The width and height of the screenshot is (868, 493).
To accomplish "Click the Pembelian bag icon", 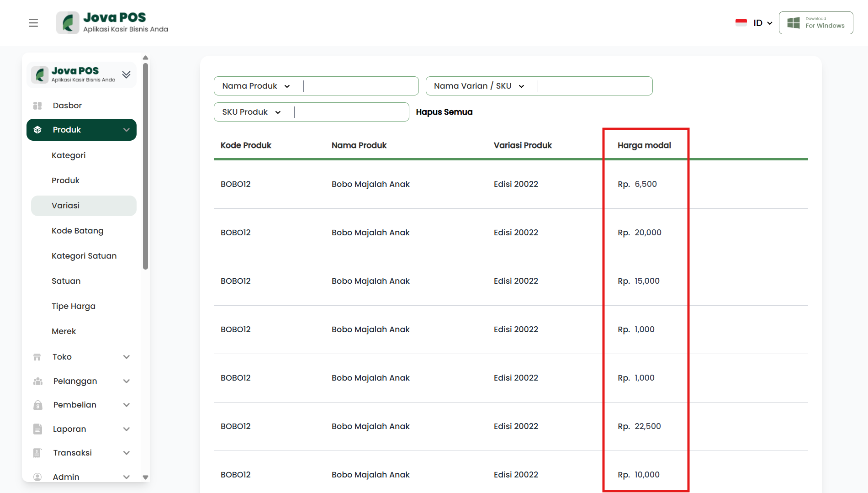I will [x=37, y=405].
